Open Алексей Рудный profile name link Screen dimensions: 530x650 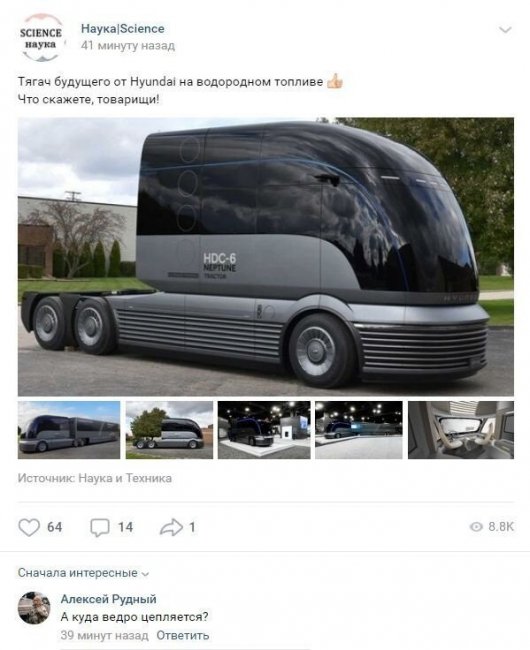click(109, 599)
